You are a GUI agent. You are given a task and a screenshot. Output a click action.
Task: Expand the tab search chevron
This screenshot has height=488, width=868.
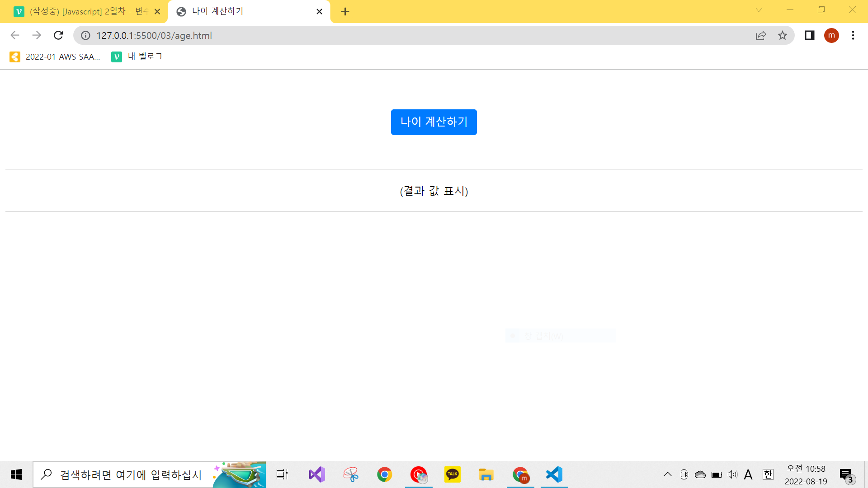tap(759, 10)
